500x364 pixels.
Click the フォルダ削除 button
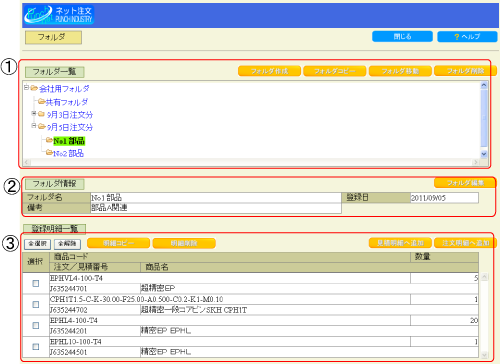tap(465, 71)
